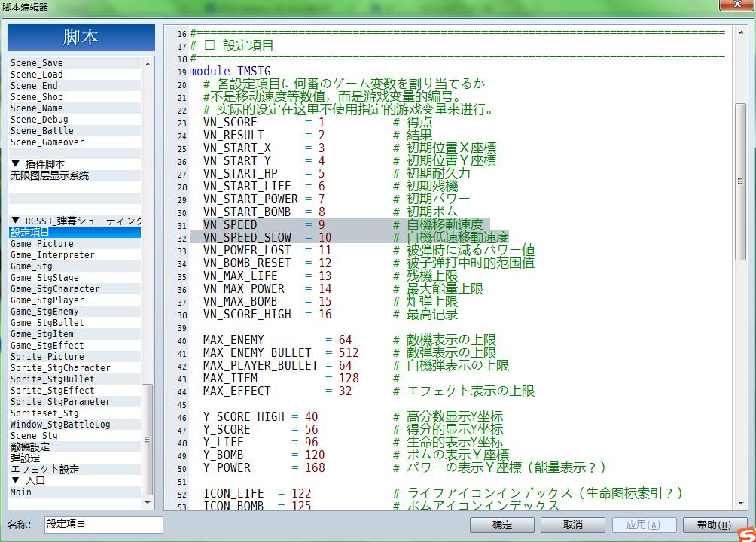Screen dimensions: 756x542
Task: Select the 敵機設定 script entry
Action: pos(75,447)
